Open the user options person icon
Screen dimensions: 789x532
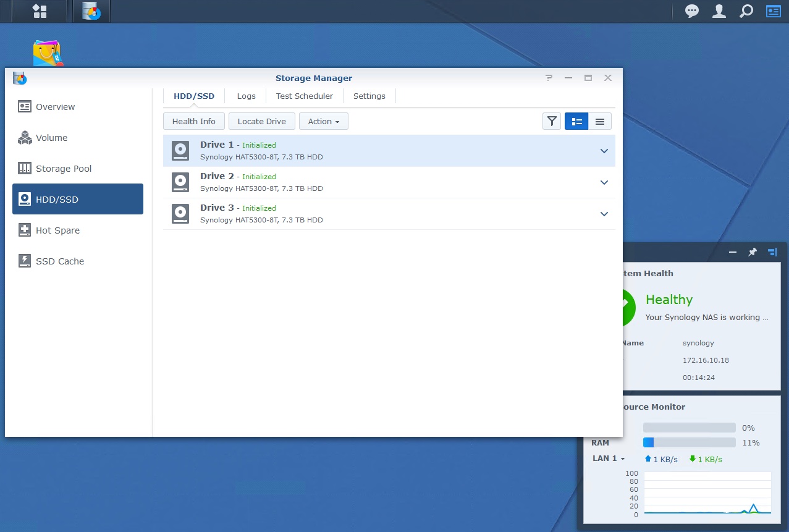pos(719,11)
